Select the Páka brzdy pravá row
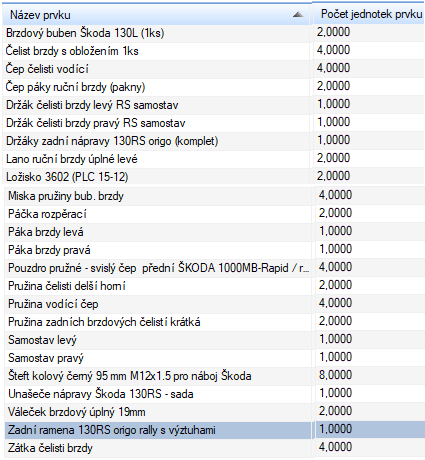Screen dimensions: 425x460 (215, 250)
